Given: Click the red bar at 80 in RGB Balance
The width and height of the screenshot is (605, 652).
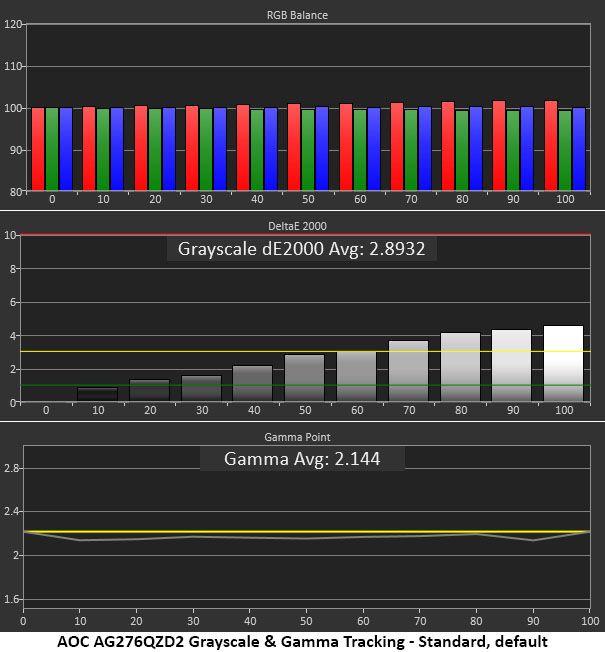Looking at the screenshot, I should [448, 146].
